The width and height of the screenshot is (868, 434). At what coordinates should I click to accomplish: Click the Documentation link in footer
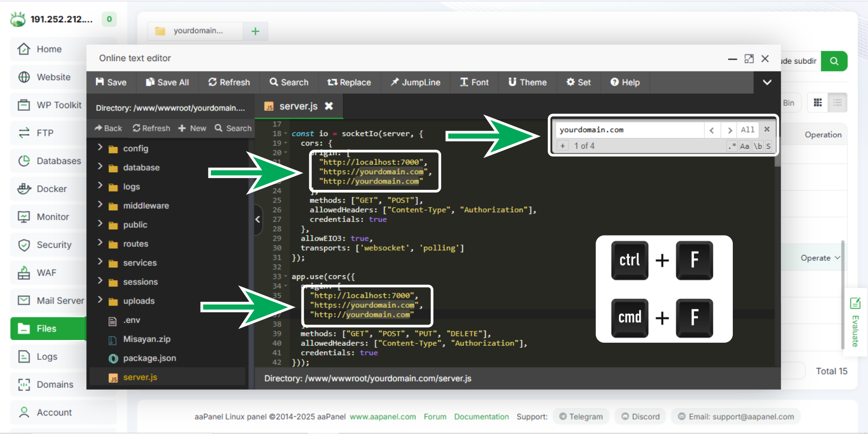pos(481,416)
